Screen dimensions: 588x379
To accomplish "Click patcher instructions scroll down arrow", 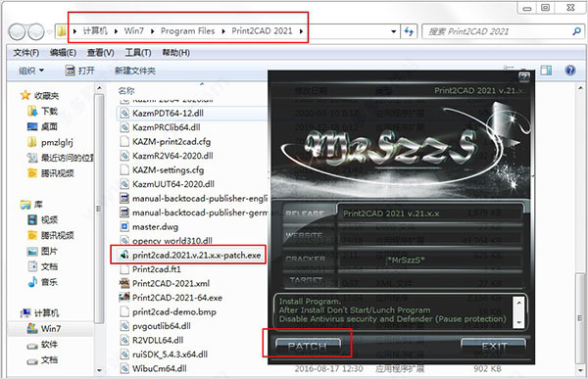I will pos(519,322).
